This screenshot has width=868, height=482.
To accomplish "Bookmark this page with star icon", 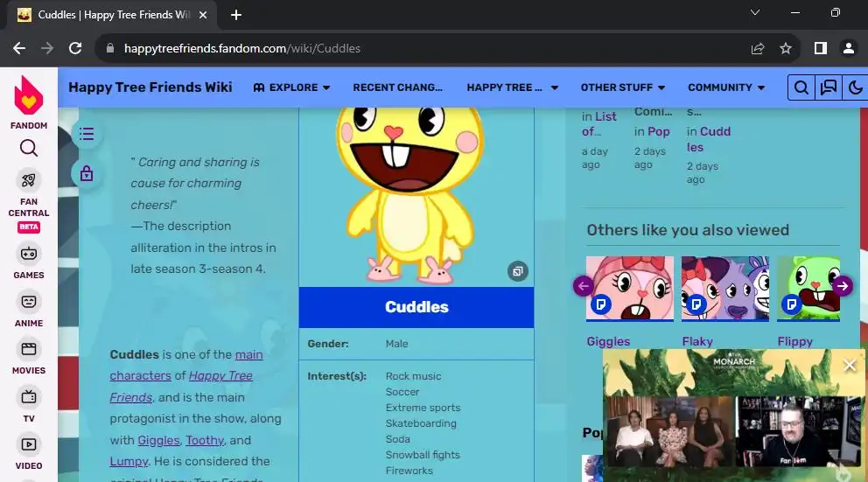I will pyautogui.click(x=786, y=49).
